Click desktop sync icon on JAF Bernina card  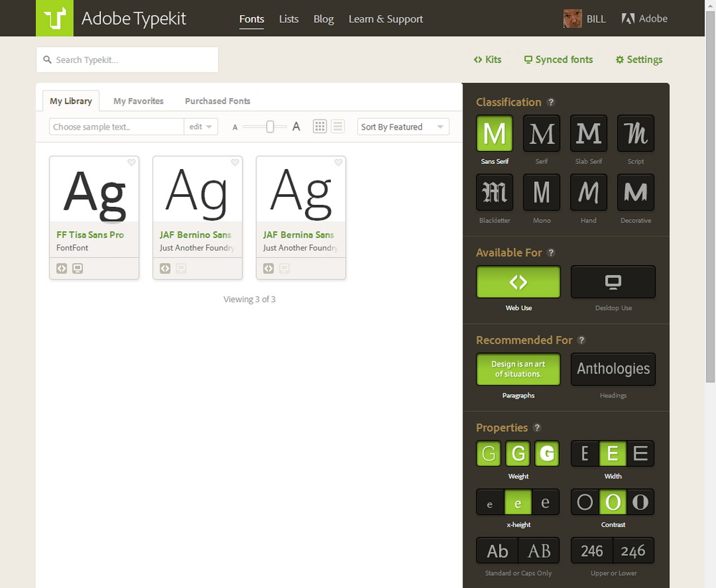coord(284,269)
